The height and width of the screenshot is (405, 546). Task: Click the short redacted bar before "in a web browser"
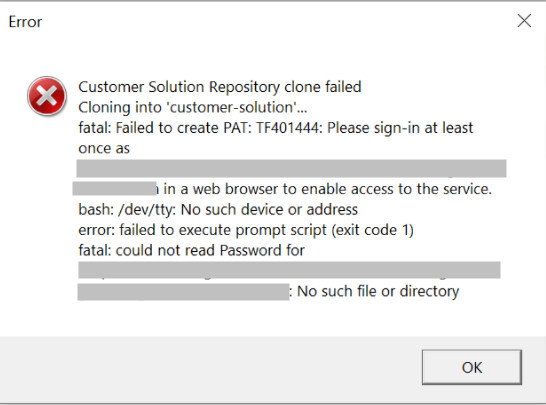[115, 188]
